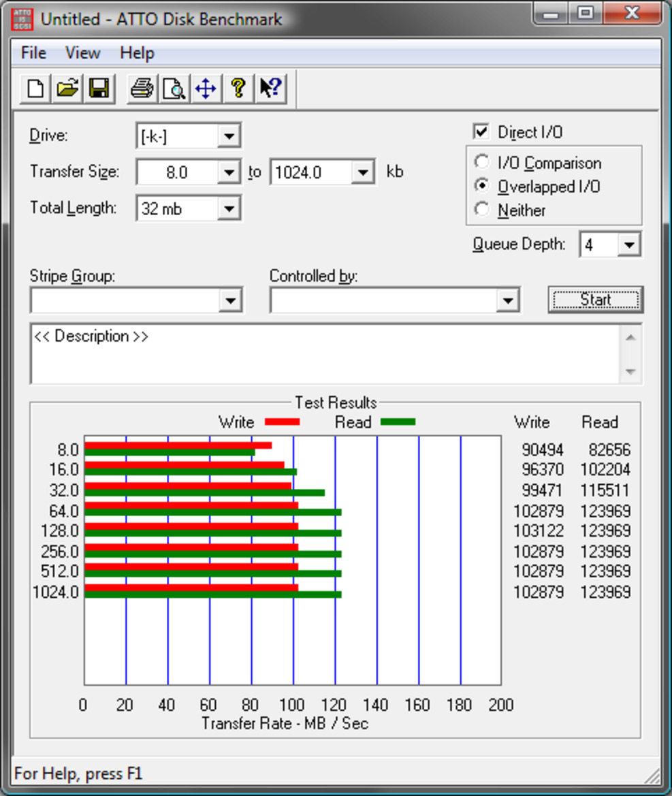
Task: Click the Transfer Rate - MB / Sec axis label
Action: click(285, 723)
